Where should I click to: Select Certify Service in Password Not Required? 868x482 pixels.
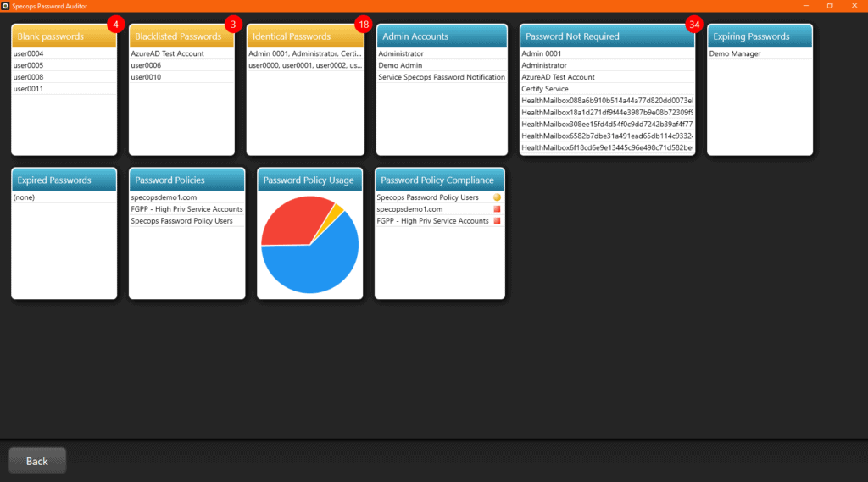[607, 89]
